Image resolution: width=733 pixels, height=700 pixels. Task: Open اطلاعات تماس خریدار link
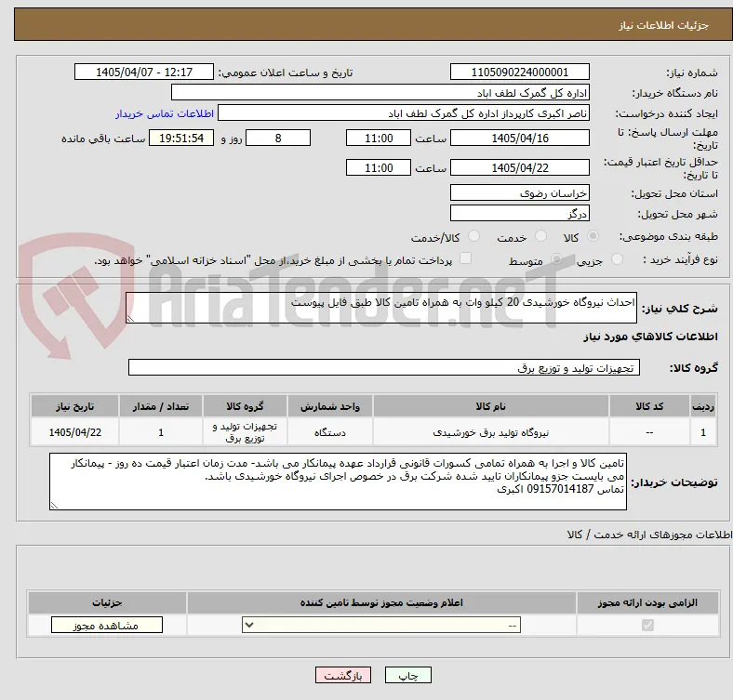coord(165,113)
